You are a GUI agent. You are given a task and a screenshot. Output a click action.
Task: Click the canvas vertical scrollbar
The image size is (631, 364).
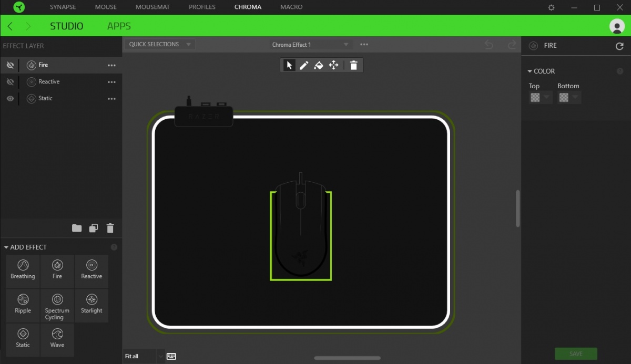[518, 209]
